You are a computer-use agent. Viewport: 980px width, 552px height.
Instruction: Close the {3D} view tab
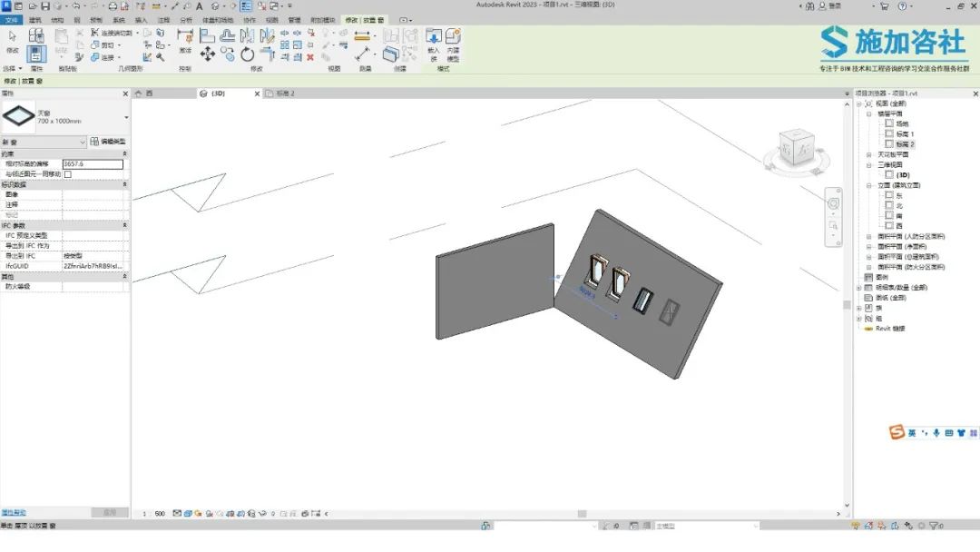(257, 94)
